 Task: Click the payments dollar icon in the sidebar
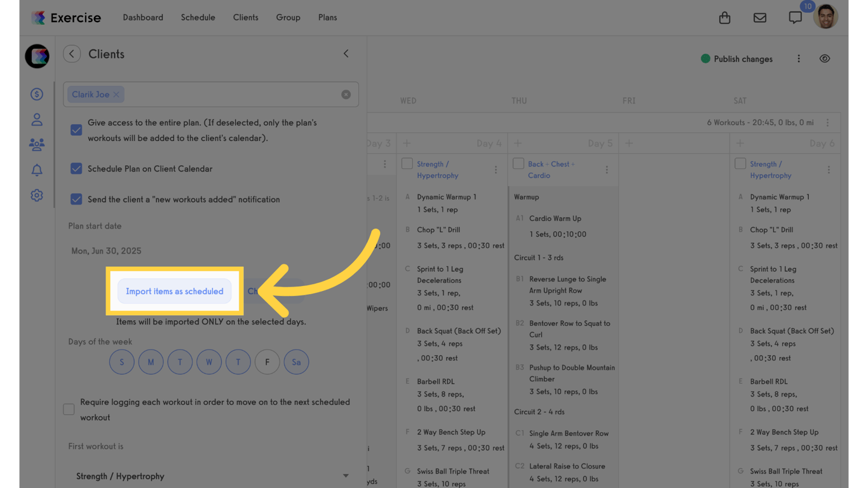37,93
